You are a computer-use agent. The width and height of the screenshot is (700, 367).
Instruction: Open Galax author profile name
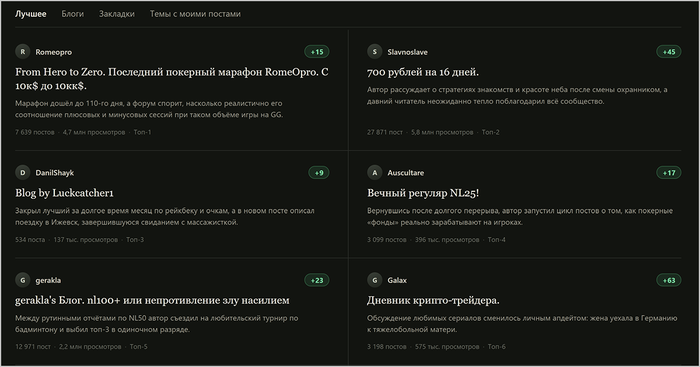click(397, 280)
